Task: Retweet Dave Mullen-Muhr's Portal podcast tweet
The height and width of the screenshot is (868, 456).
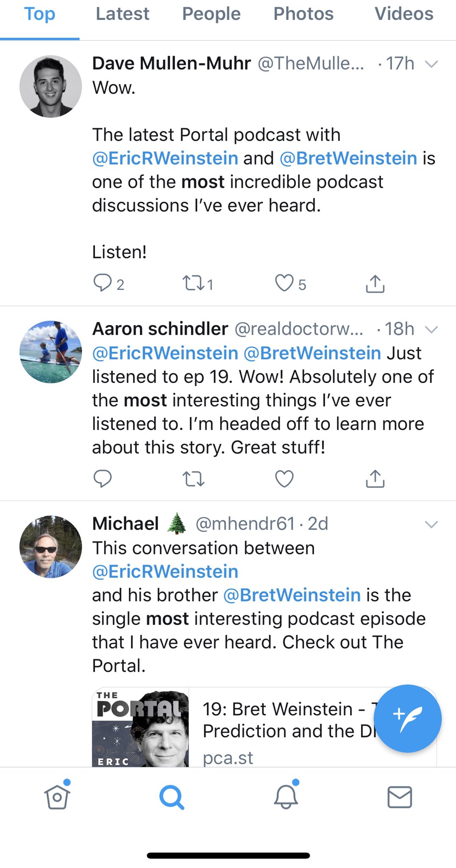Action: click(193, 283)
